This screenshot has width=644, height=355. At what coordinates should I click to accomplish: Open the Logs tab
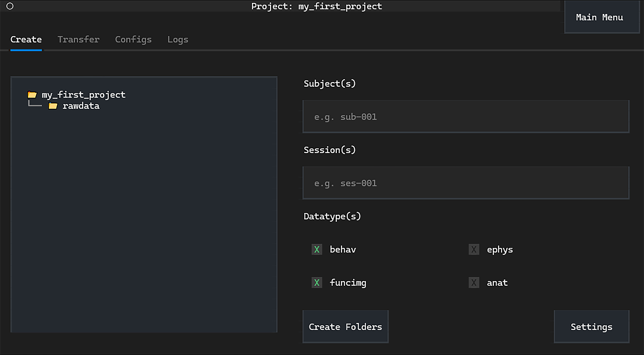point(178,40)
